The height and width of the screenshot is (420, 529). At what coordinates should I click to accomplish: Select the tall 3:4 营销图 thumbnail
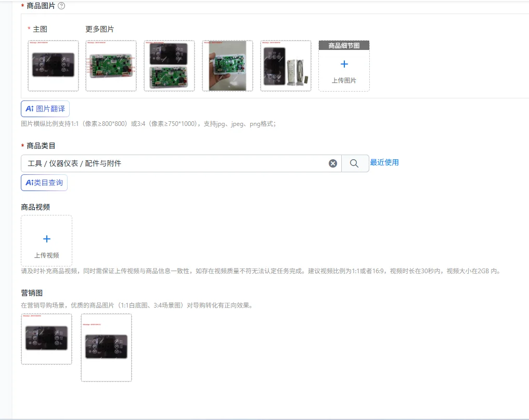click(106, 348)
